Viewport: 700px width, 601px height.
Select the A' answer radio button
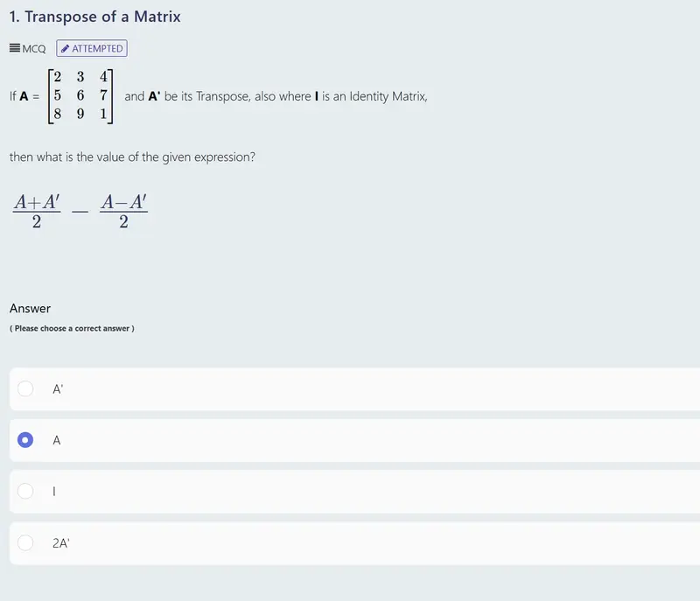click(25, 388)
